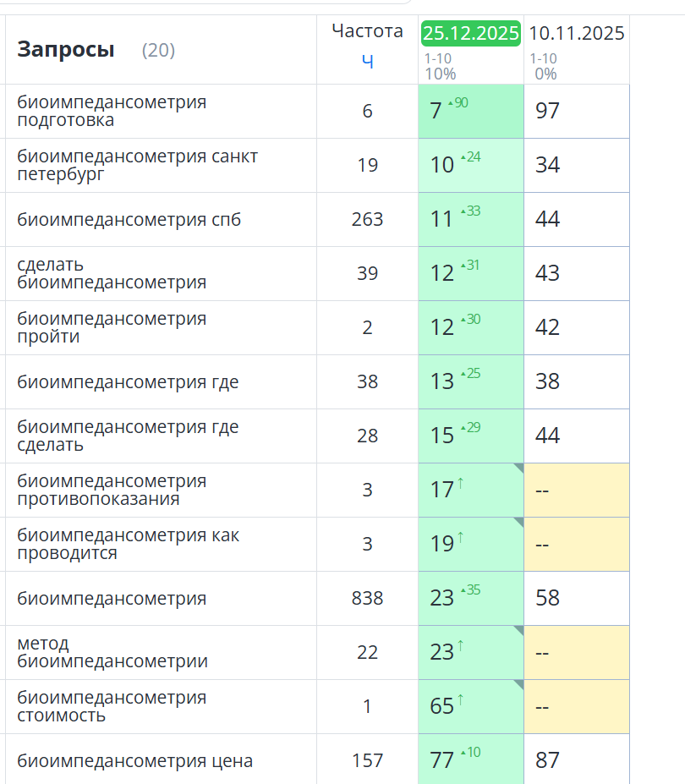Select the 25.12.2025 date column header

[471, 34]
